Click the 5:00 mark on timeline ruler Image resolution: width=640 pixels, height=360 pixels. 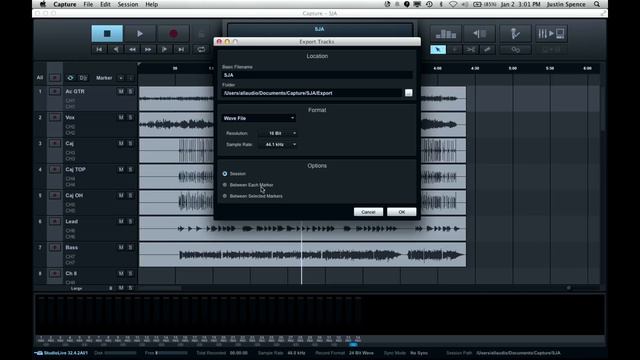point(513,68)
